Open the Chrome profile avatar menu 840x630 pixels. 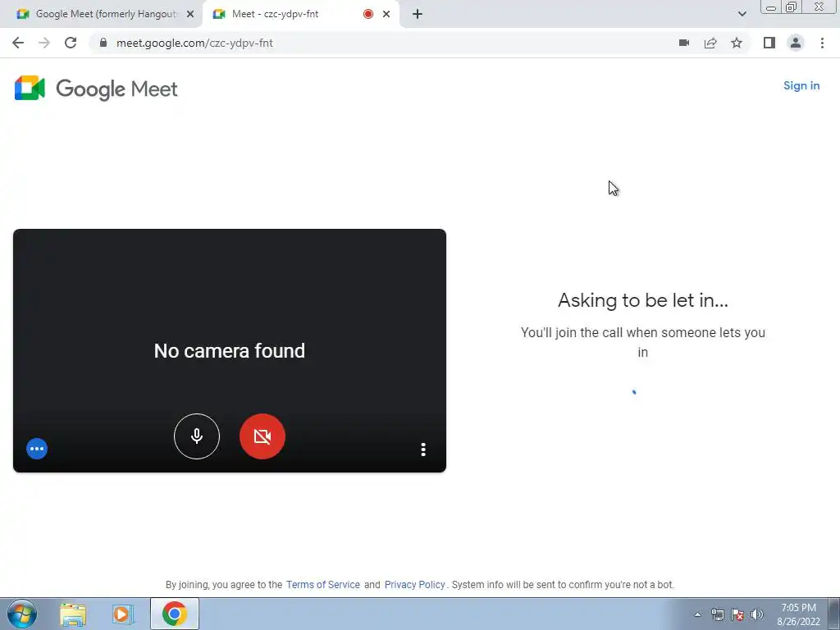click(x=796, y=43)
